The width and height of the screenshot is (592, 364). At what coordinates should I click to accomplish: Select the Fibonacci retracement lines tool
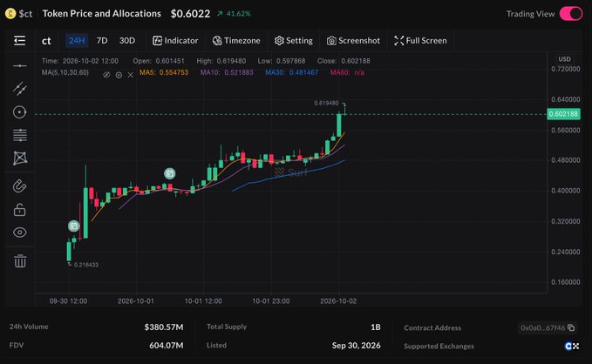[20, 135]
